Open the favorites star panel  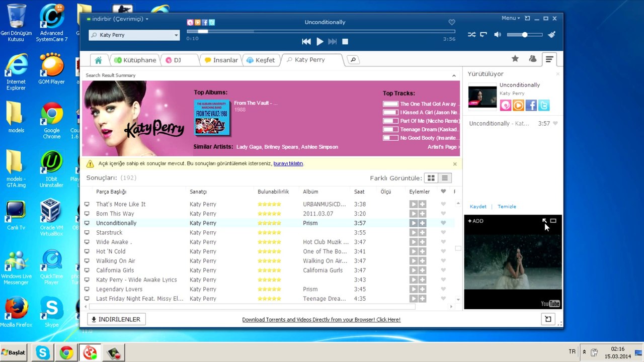515,59
